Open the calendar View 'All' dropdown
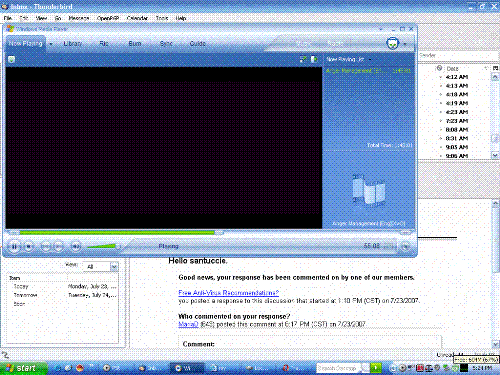 [100, 267]
